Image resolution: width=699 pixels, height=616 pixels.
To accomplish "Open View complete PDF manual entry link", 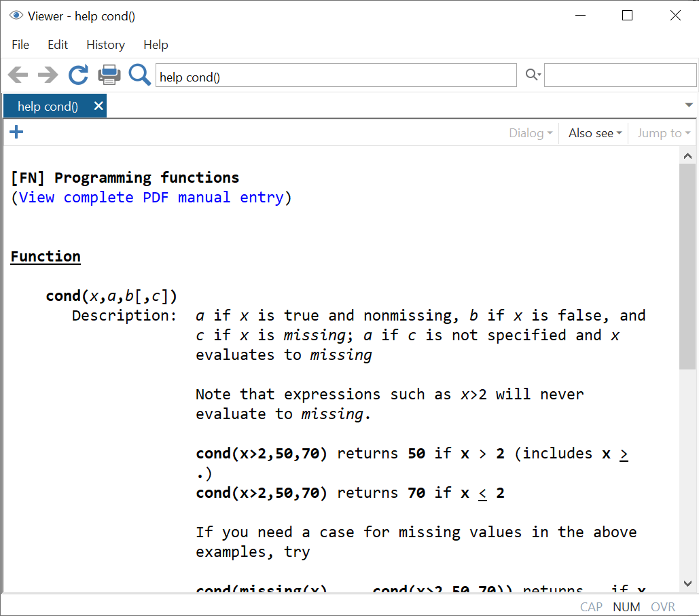I will pyautogui.click(x=151, y=198).
